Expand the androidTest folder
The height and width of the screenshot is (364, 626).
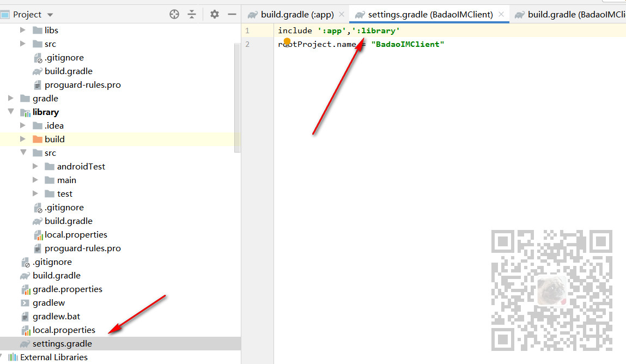(35, 166)
